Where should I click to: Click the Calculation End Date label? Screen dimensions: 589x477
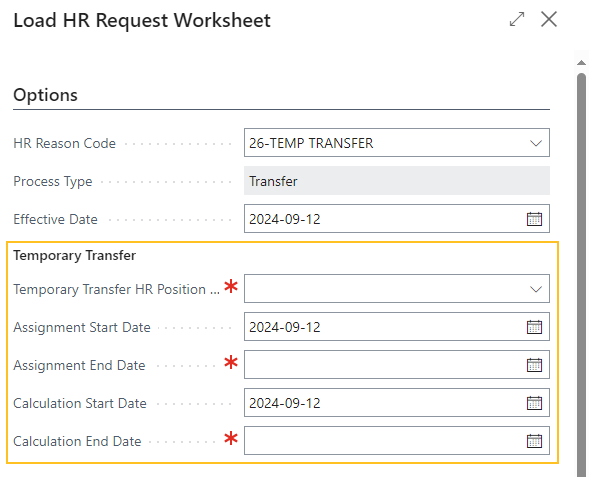point(77,441)
